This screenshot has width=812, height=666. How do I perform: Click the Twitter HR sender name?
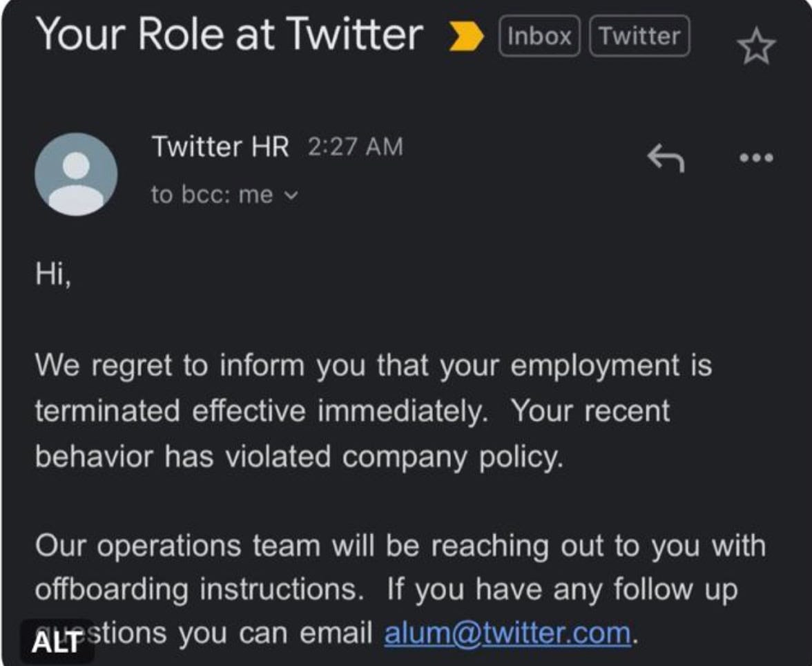(x=220, y=146)
